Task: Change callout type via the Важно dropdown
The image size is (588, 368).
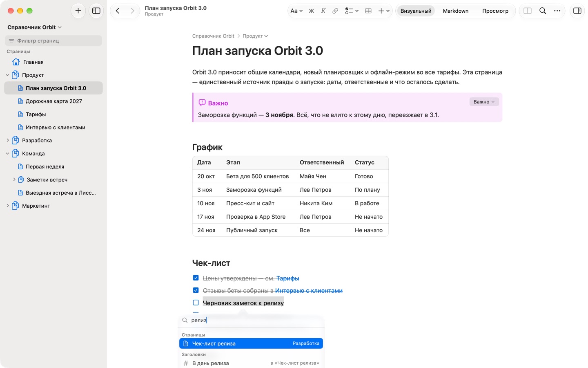Action: (484, 102)
